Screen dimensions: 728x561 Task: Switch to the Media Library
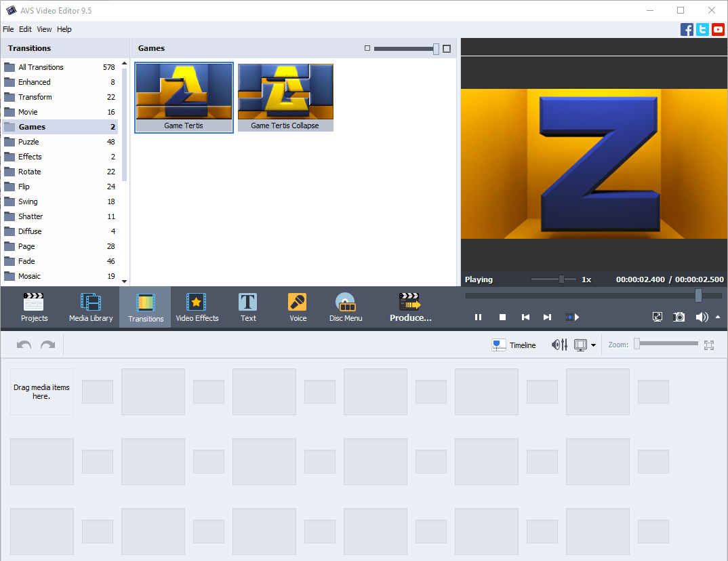point(90,307)
